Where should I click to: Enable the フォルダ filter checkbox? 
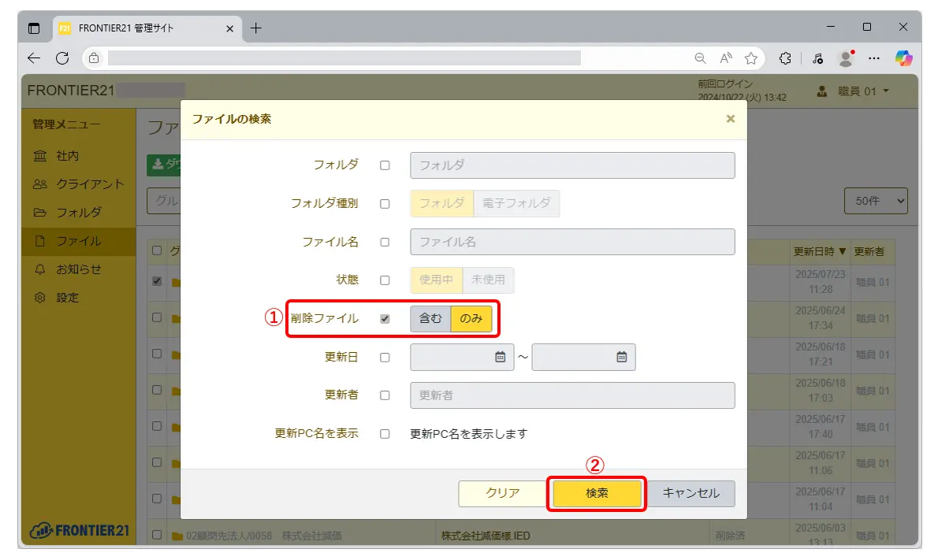(x=385, y=165)
